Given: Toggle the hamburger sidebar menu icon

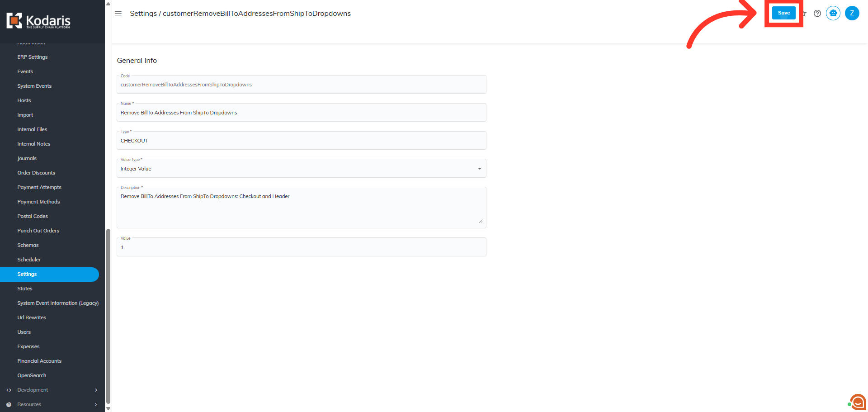Looking at the screenshot, I should pos(118,14).
